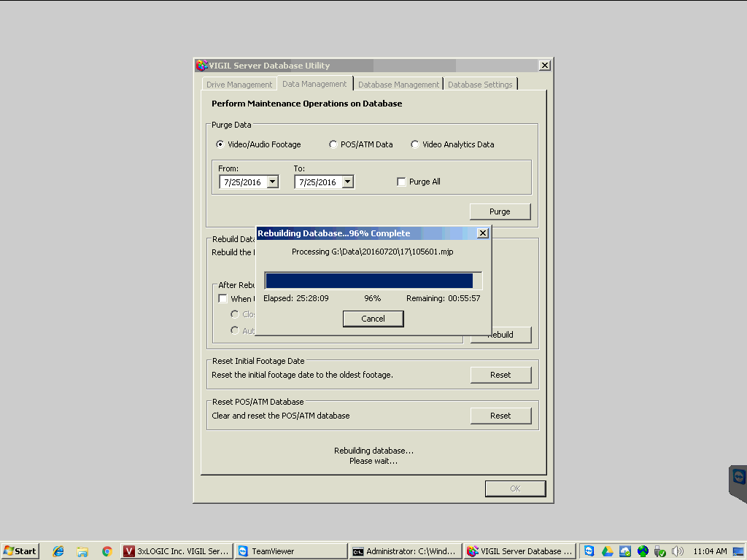Switch to Administrator command prompt taskbar item
Screen dimensions: 747x560
pos(406,551)
